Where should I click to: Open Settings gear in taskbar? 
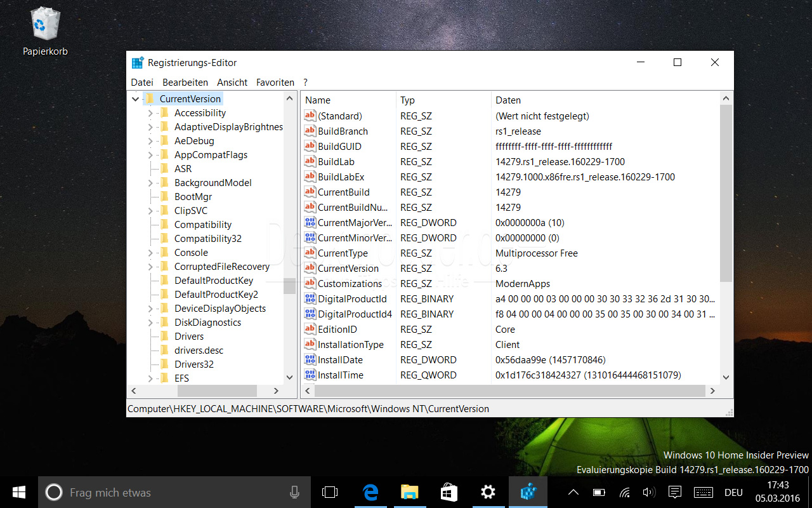(x=488, y=492)
